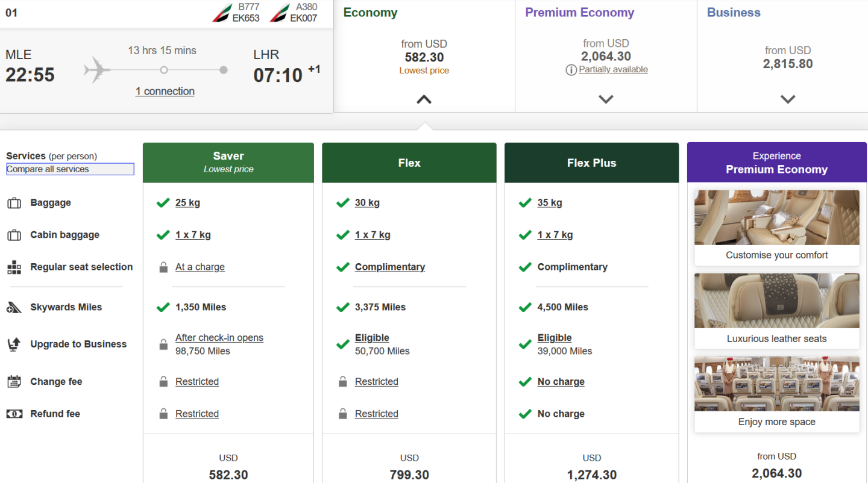Open the Enjoy more space cabin image

point(776,384)
